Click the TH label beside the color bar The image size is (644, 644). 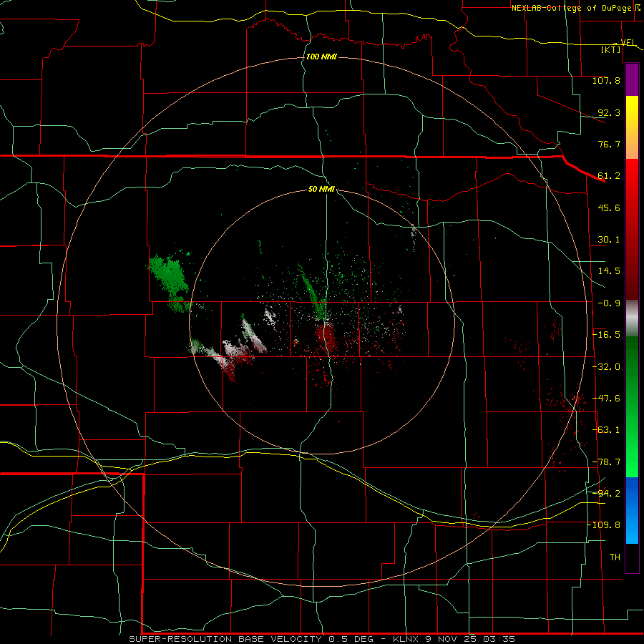(x=615, y=557)
